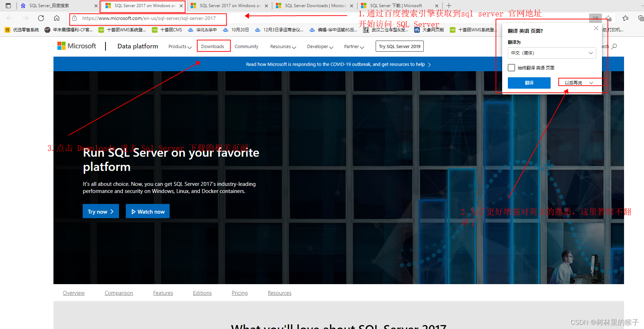Open 10月20日 bookmark
Viewport: 644px width, 329px height.
pos(236,30)
